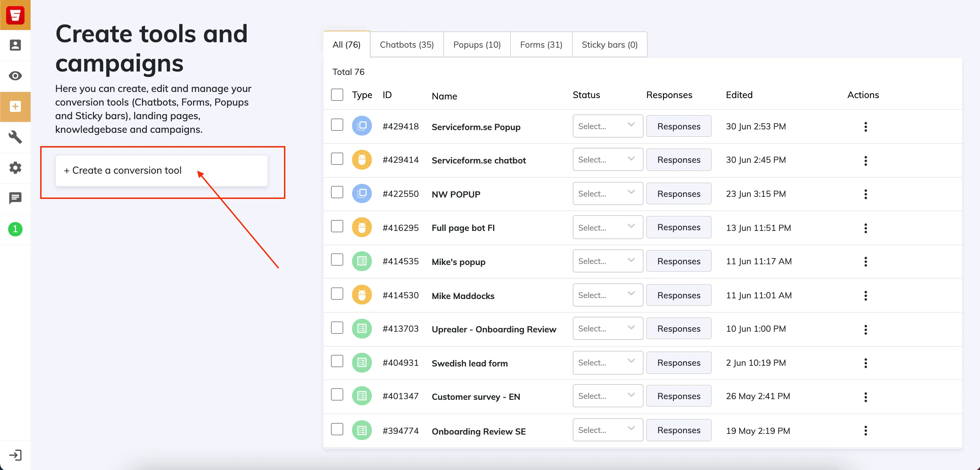The image size is (980, 470).
Task: Click the chatbot type icon for Full page bot FI
Action: 361,228
